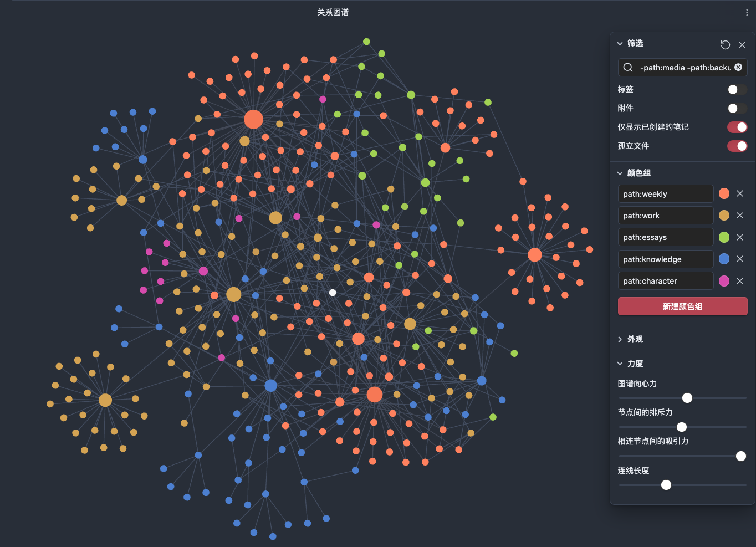The width and height of the screenshot is (756, 547).
Task: Enable the 标签 (tags) toggle
Action: (x=737, y=89)
